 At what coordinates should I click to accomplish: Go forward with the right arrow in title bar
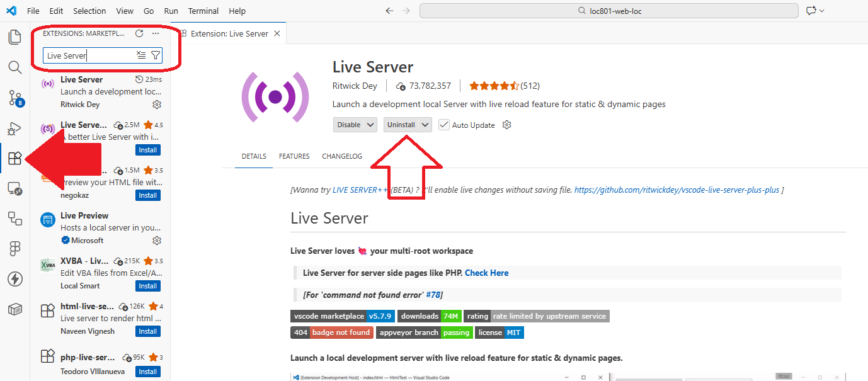pos(406,11)
